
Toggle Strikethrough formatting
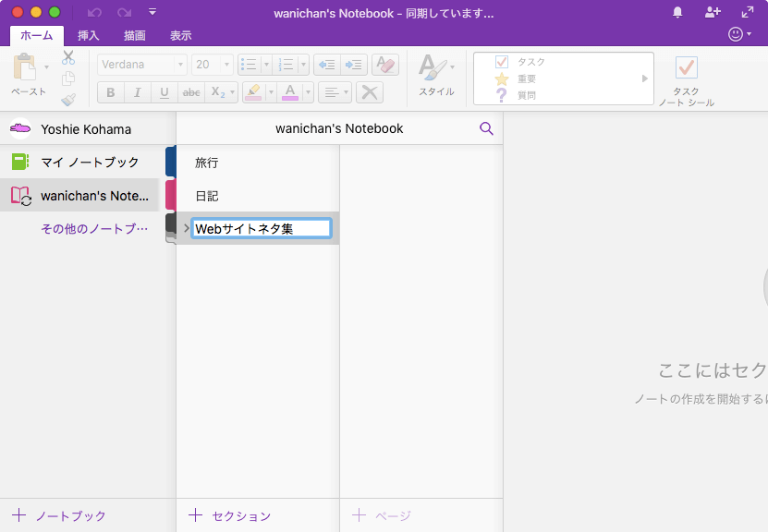(191, 92)
